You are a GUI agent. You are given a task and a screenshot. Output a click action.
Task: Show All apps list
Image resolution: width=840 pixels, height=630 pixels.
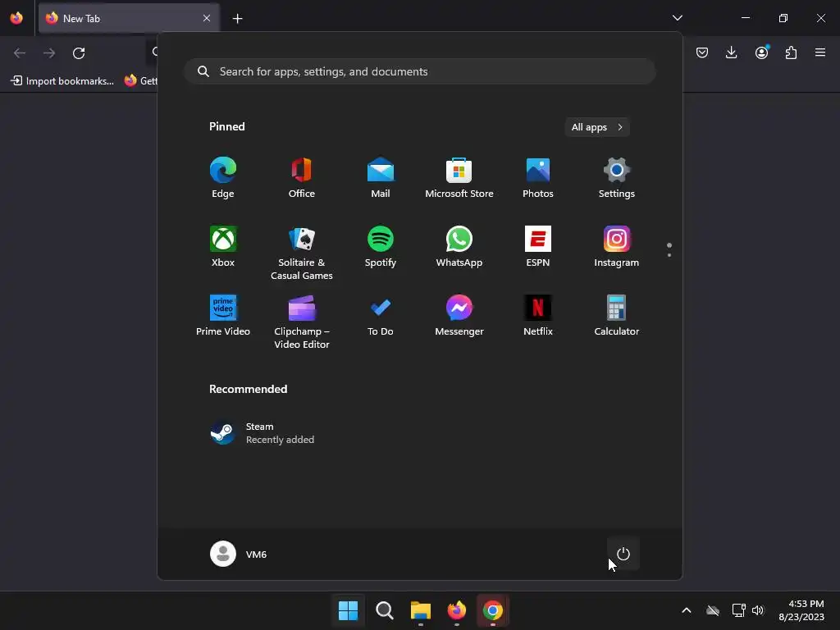click(x=597, y=127)
